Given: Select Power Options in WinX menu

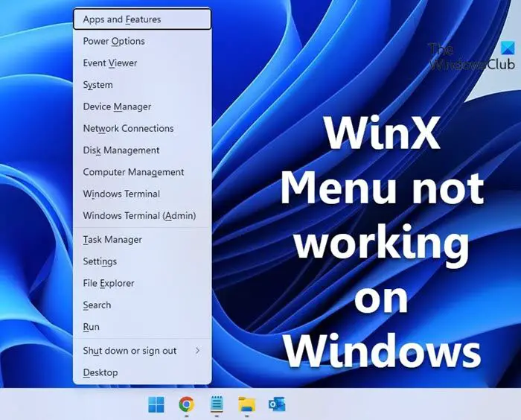Looking at the screenshot, I should coord(142,41).
